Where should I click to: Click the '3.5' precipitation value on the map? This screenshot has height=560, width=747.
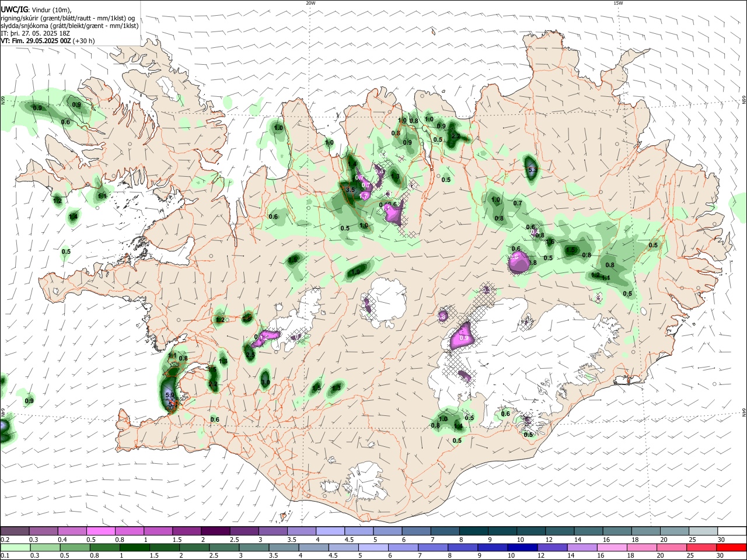pos(351,190)
